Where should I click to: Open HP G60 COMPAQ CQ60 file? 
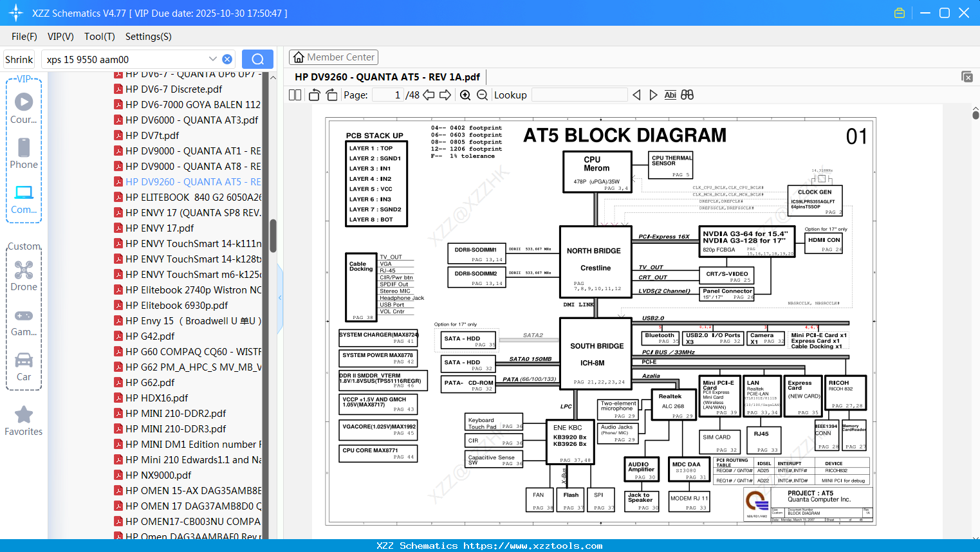(x=187, y=351)
